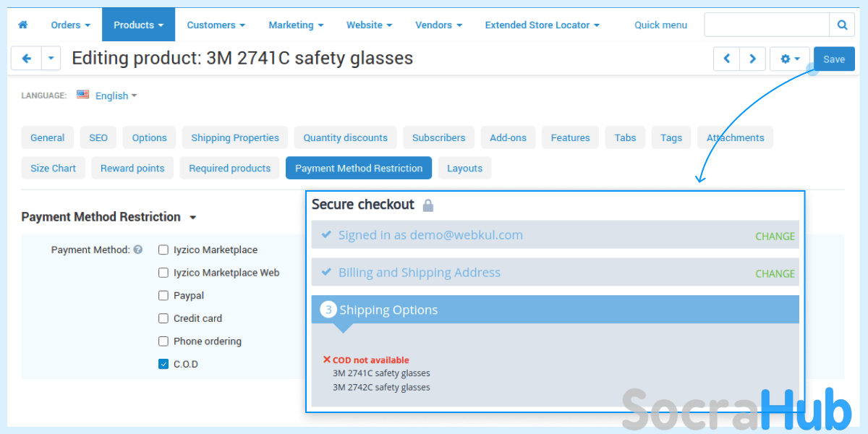Viewport: 868px width, 434px height.
Task: Click the US flag language icon
Action: 83,95
